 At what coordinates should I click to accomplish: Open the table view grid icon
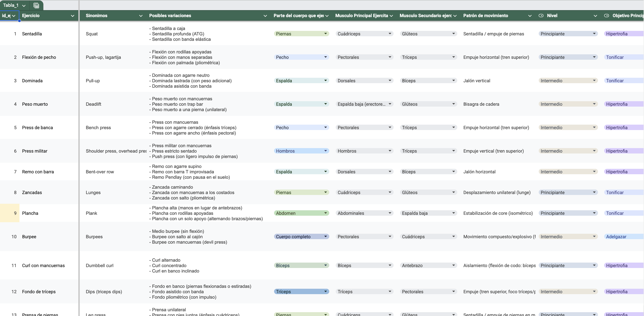(x=36, y=5)
